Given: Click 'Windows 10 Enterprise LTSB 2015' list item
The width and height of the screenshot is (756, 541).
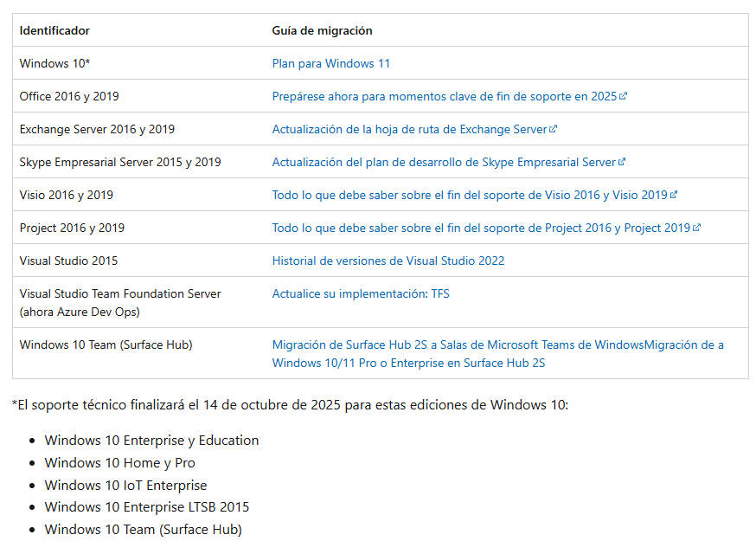Looking at the screenshot, I should [146, 507].
